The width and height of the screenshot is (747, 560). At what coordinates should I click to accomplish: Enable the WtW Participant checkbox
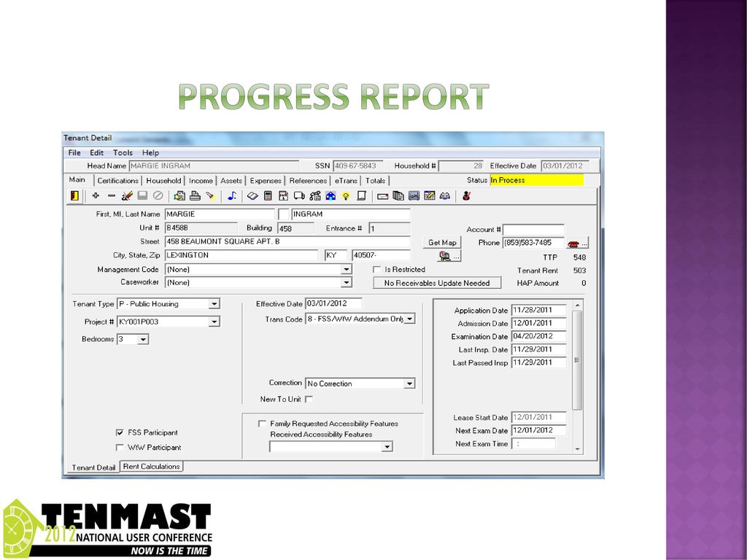120,448
